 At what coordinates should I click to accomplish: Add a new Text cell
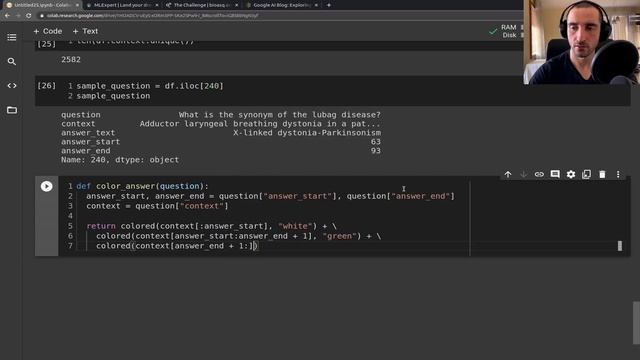pyautogui.click(x=85, y=31)
